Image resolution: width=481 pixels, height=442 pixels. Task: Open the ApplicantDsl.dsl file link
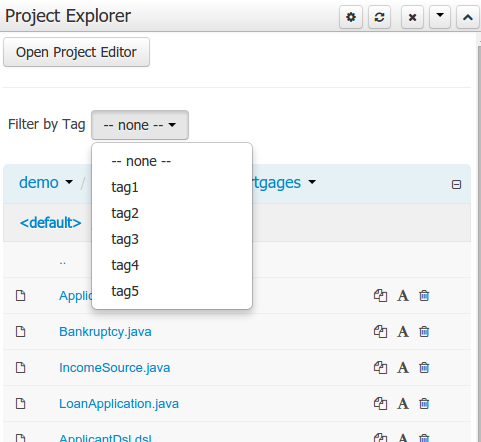[x=105, y=438]
